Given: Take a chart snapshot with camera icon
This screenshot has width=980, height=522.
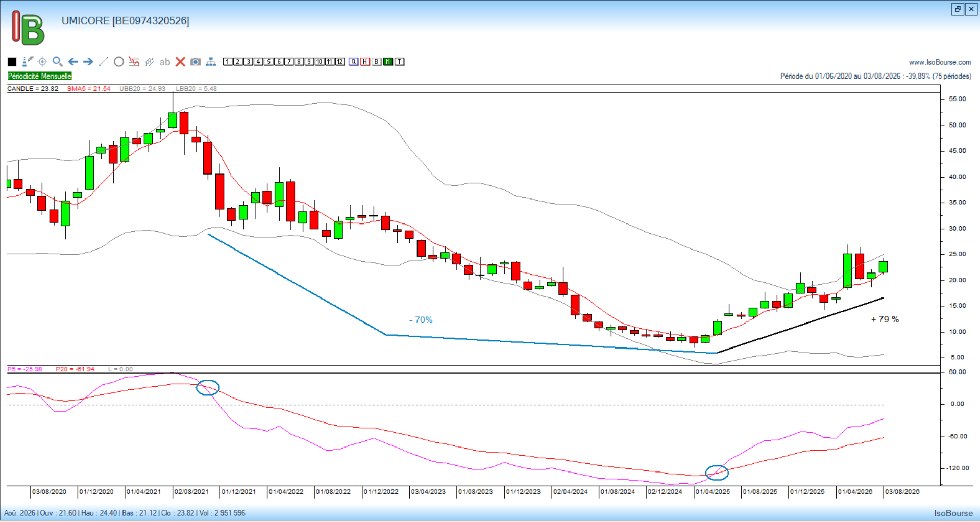Looking at the screenshot, I should click(195, 62).
